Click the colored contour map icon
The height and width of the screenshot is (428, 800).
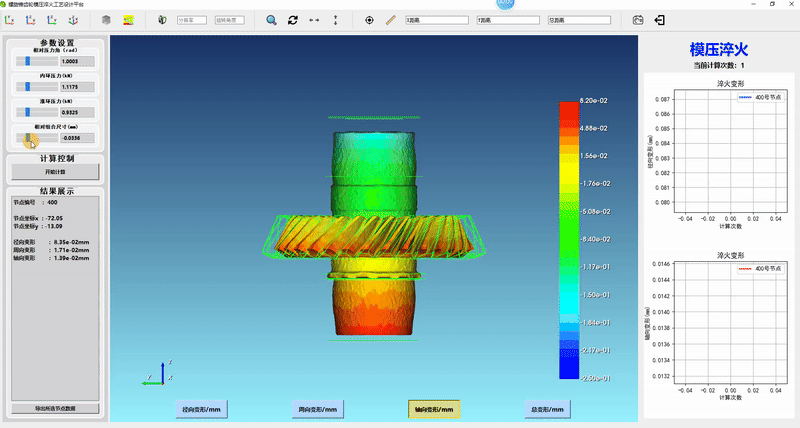[x=128, y=20]
